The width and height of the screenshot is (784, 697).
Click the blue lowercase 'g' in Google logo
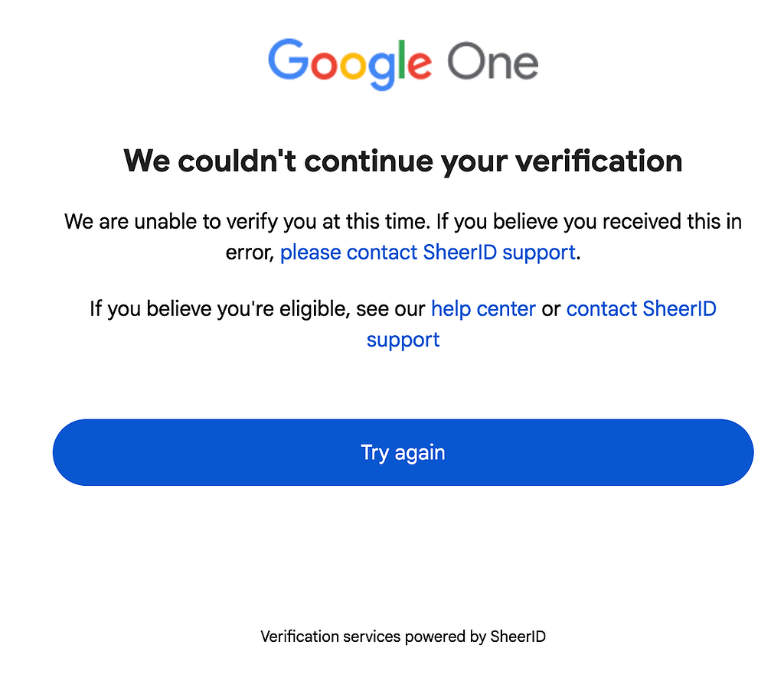pyautogui.click(x=381, y=71)
